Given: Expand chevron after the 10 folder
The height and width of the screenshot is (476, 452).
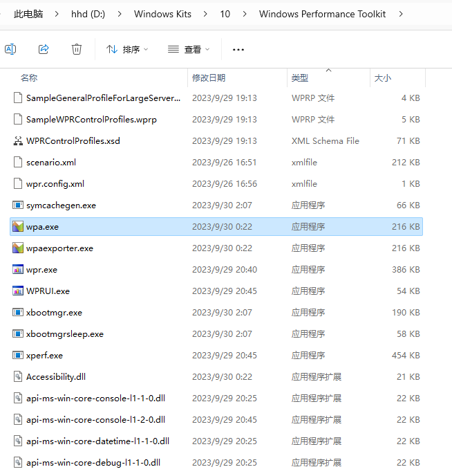Looking at the screenshot, I should click(245, 14).
